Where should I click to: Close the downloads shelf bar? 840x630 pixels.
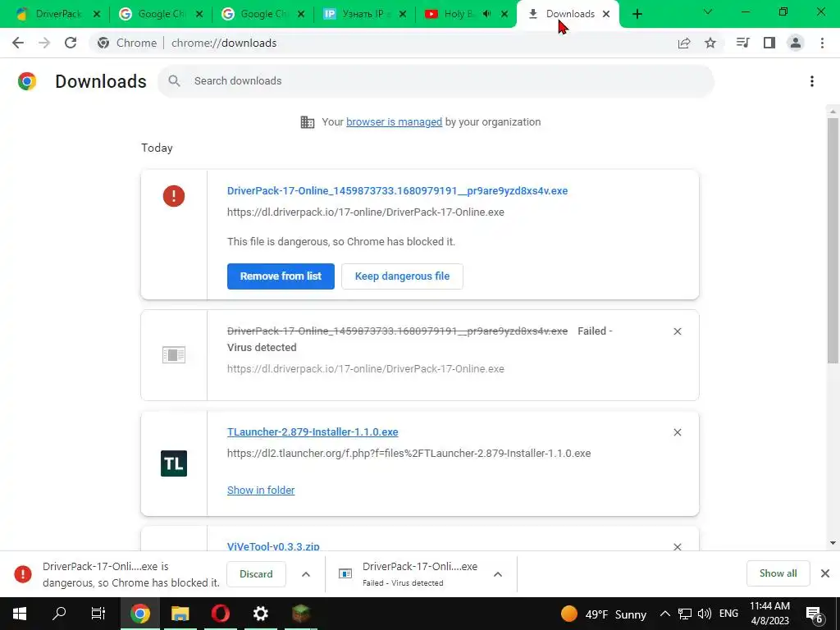coord(825,573)
